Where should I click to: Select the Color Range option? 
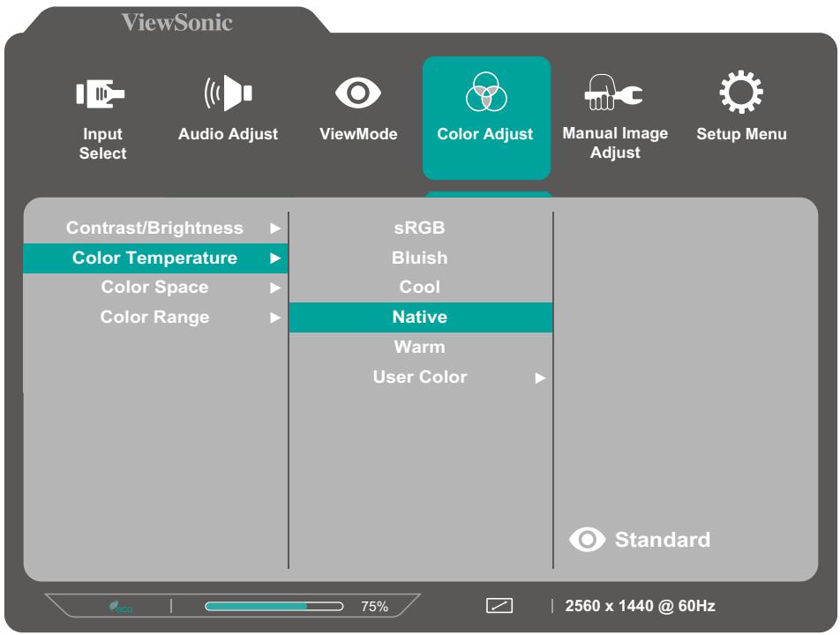(x=155, y=317)
